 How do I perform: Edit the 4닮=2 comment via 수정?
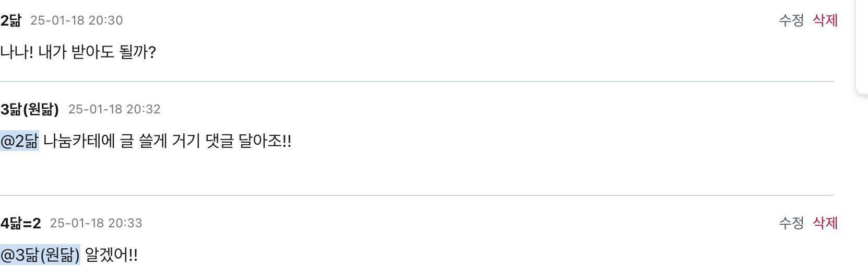click(x=791, y=223)
